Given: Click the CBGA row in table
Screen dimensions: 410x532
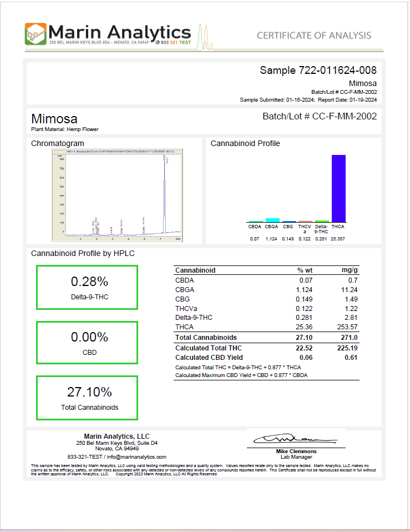Looking at the screenshot, I should pos(266,290).
